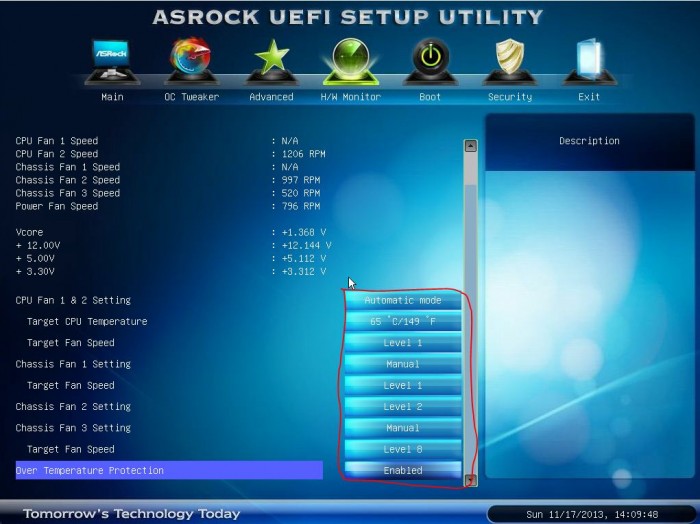Click the Chassis Fan 1 Speed label
Screen dimensions: 700x524
pyautogui.click(x=67, y=167)
